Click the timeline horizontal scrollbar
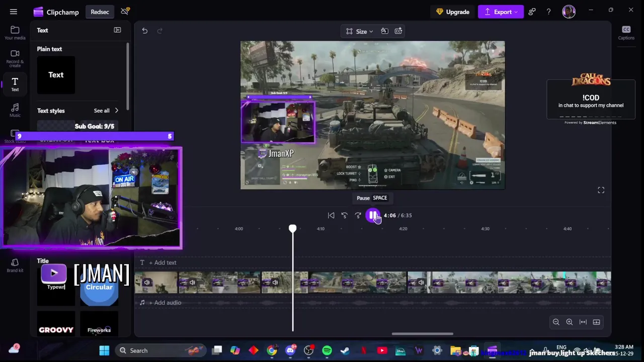Screen dimensions: 644x362 point(423,334)
